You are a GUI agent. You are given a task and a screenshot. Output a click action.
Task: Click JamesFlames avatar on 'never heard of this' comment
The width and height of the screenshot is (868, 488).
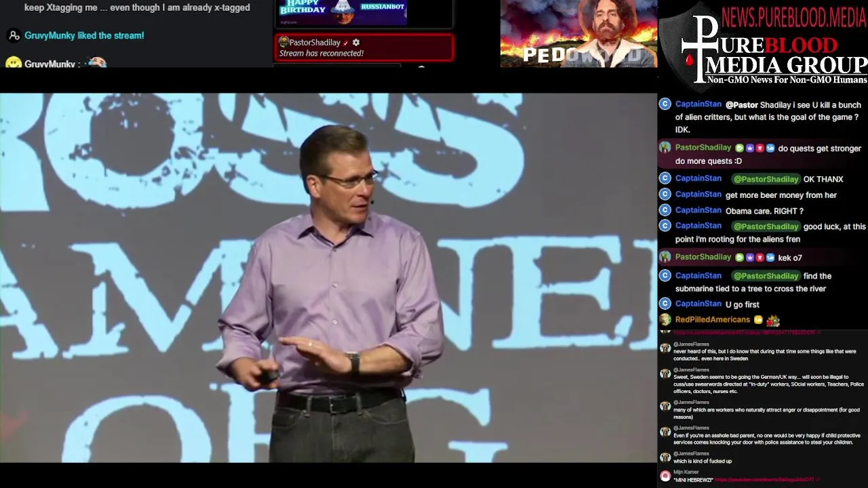click(665, 348)
